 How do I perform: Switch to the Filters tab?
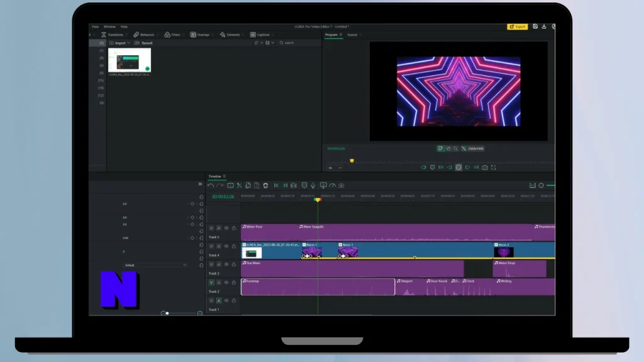[x=172, y=35]
